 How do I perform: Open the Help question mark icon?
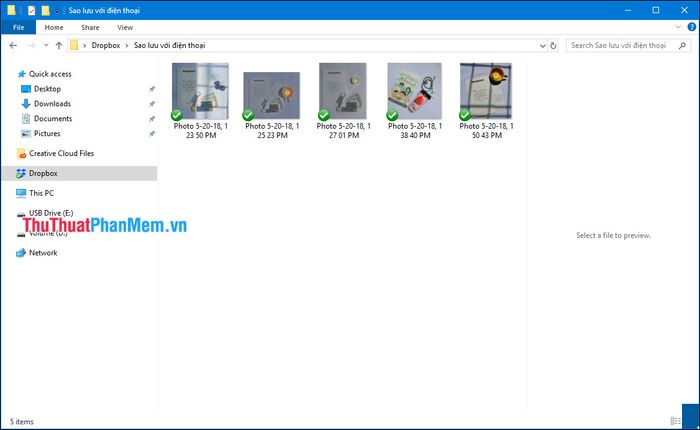click(692, 27)
